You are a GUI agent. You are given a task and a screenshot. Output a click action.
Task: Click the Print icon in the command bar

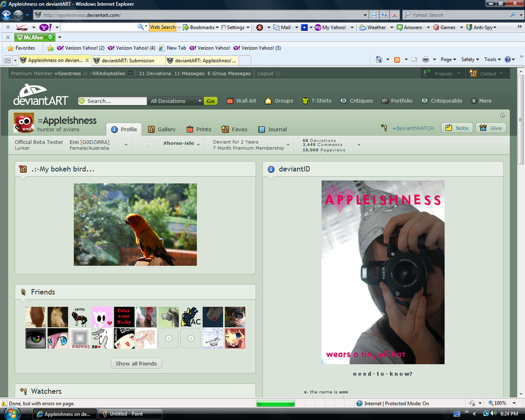click(x=426, y=60)
